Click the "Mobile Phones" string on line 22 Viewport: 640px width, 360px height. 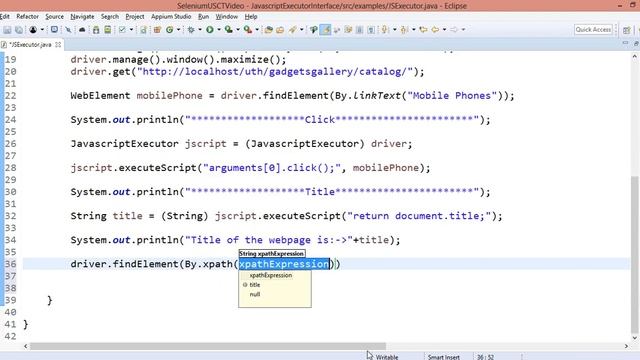tap(452, 96)
